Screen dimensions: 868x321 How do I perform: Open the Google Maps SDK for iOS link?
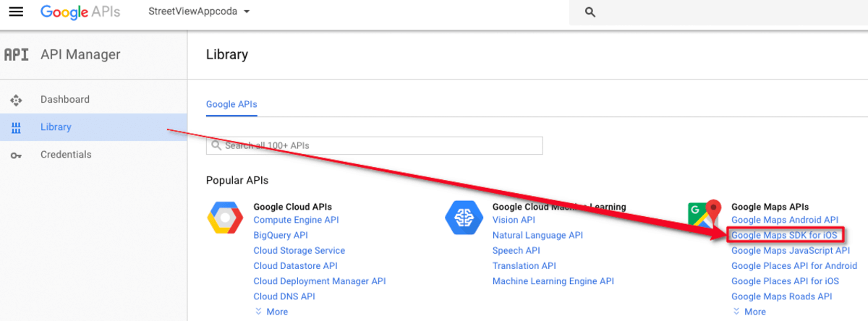(x=784, y=235)
